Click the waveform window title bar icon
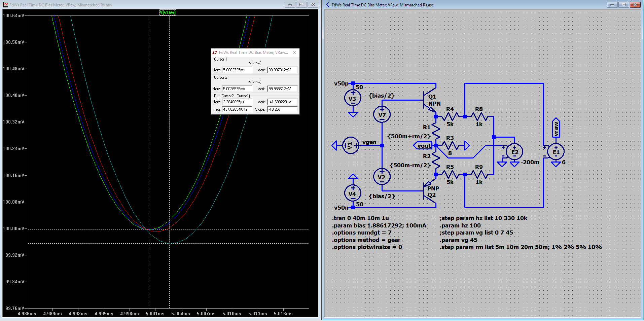 pos(5,5)
